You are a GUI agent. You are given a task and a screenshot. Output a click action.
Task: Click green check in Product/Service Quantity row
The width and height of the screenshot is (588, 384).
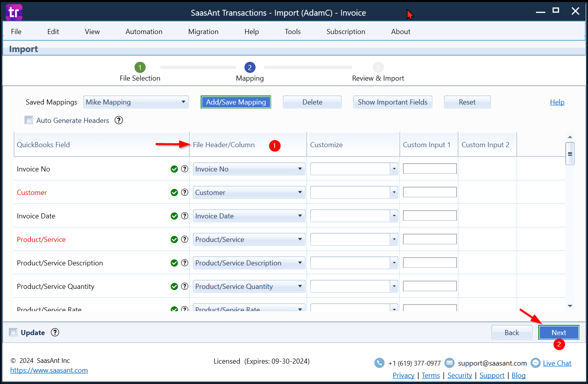coord(174,286)
